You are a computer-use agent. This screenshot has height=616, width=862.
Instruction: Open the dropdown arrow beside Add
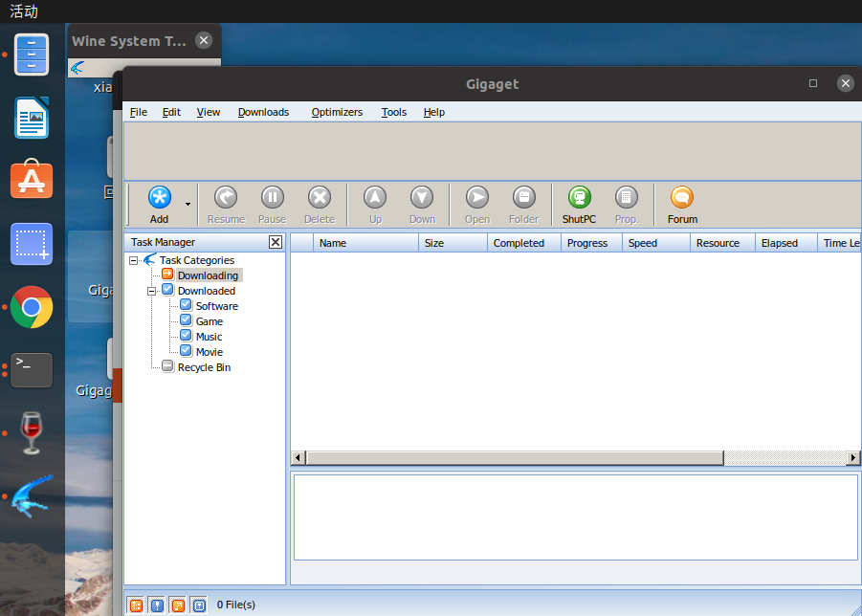(188, 205)
